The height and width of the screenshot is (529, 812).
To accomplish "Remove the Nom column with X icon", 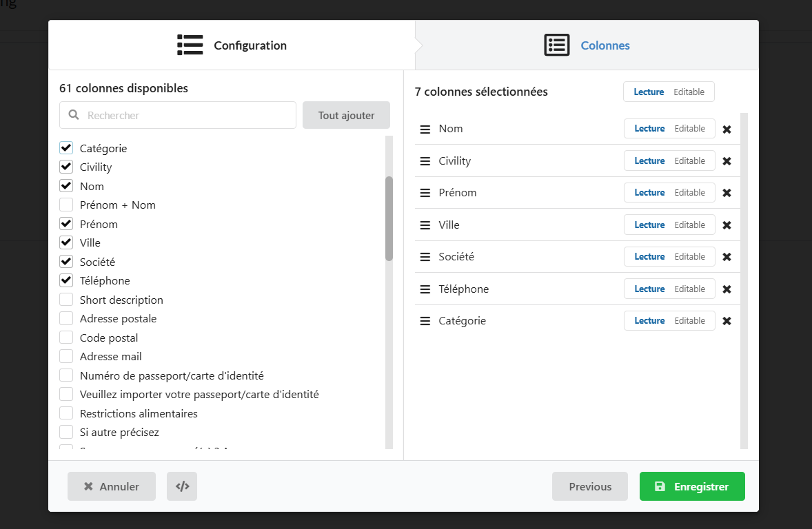I will coord(727,129).
